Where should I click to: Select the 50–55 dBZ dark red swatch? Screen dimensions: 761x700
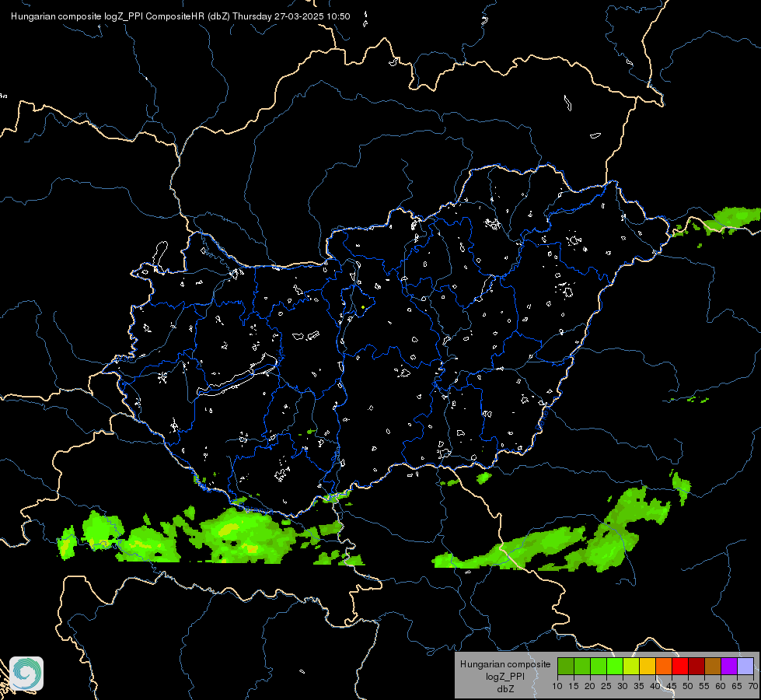696,666
